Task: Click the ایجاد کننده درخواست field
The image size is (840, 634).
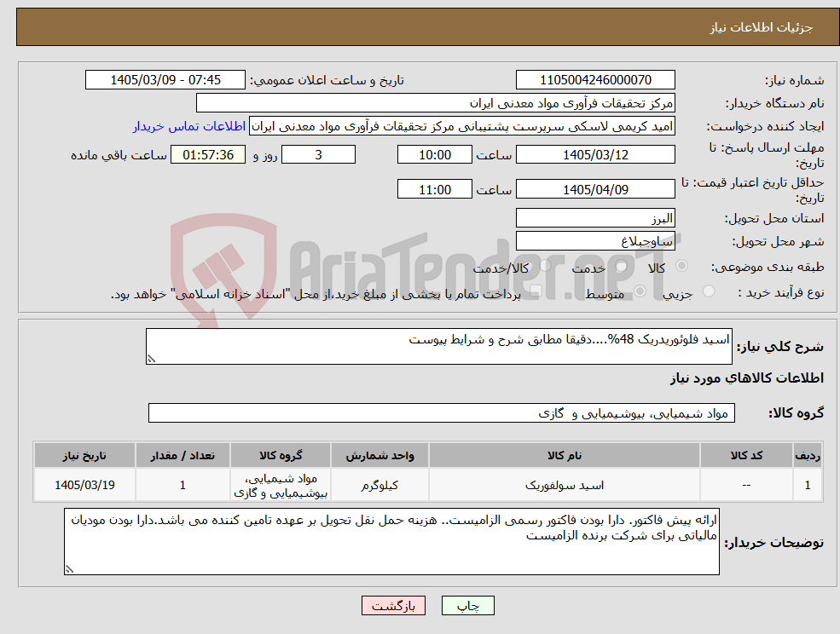Action: [x=461, y=126]
